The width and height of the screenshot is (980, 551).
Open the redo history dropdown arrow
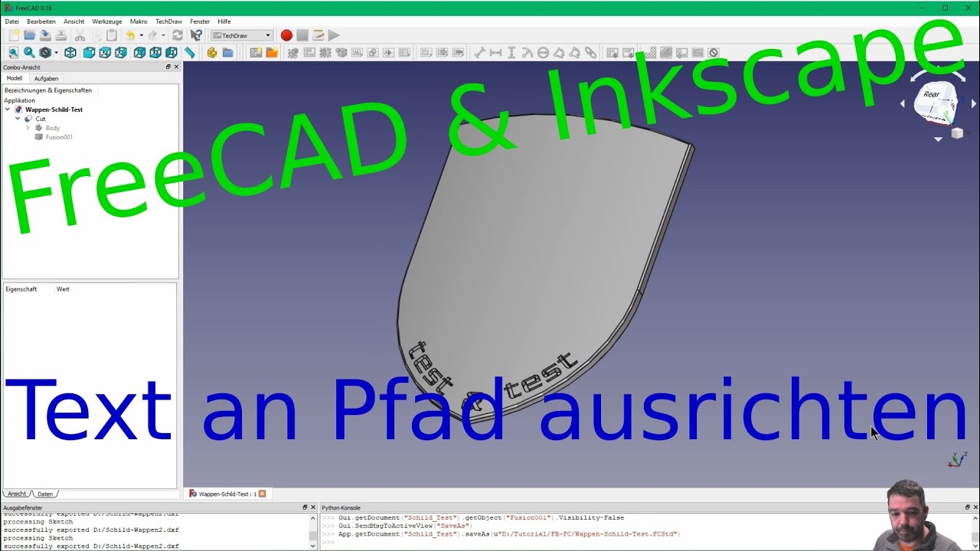point(163,35)
